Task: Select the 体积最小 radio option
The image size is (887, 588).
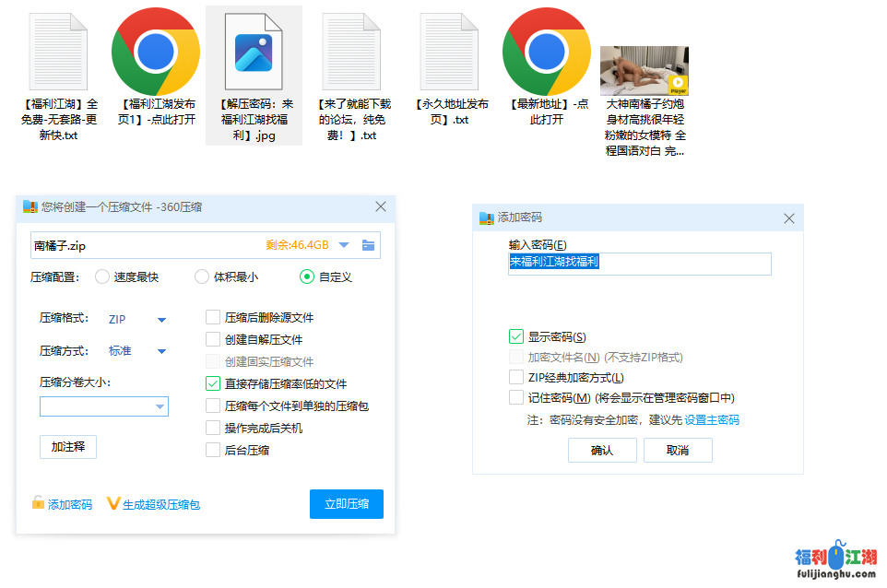Action: [x=202, y=276]
